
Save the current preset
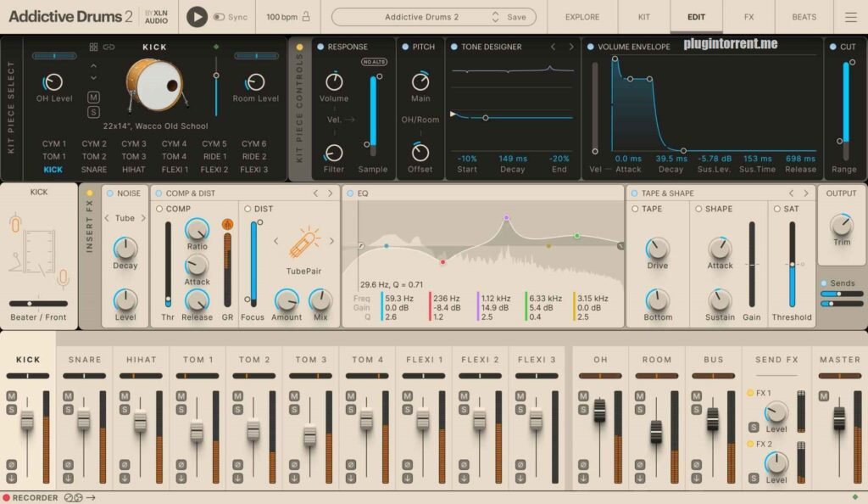(x=516, y=17)
